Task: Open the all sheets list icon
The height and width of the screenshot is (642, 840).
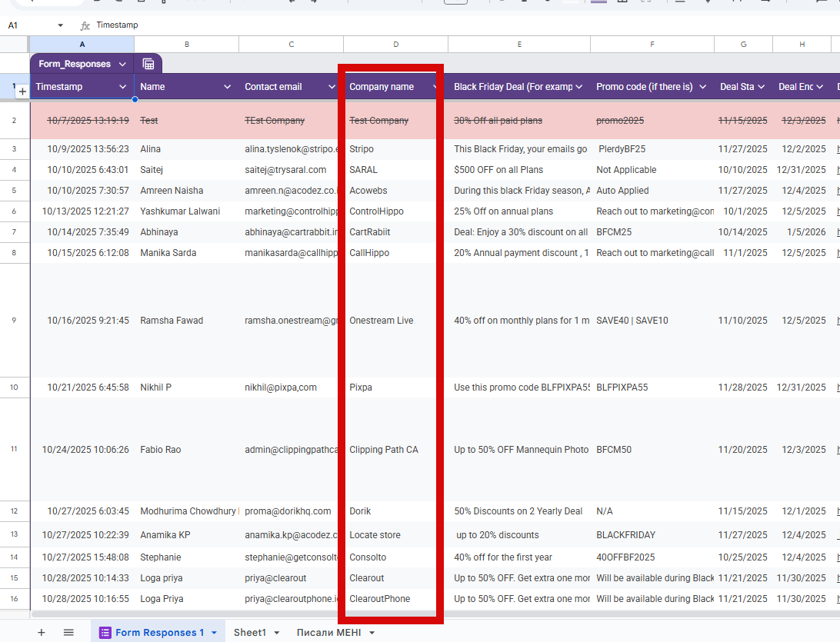Action: coord(68,632)
